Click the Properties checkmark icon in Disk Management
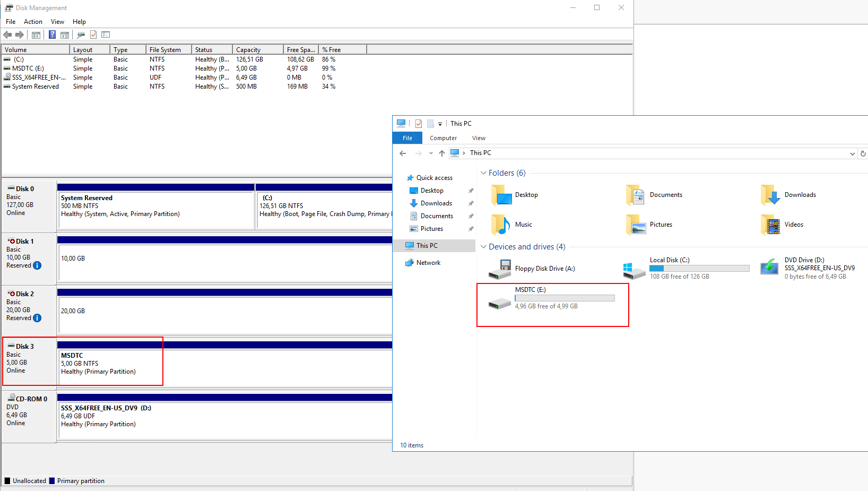The width and height of the screenshot is (868, 491). (x=93, y=35)
